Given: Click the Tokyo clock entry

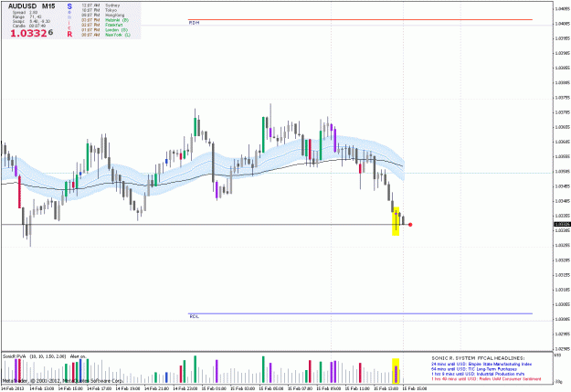Looking at the screenshot, I should [99, 10].
